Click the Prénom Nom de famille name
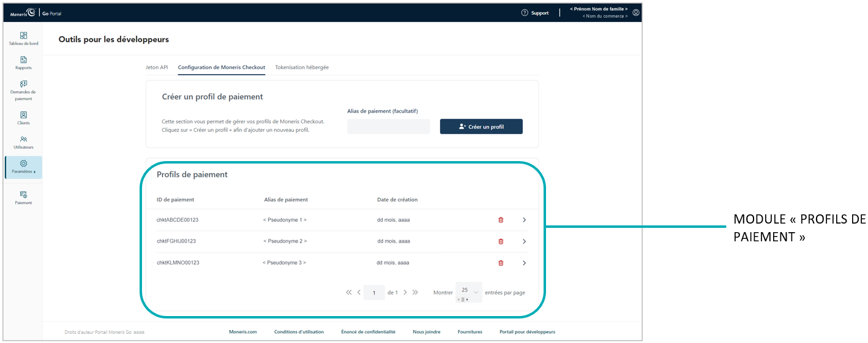The width and height of the screenshot is (868, 343). coord(599,9)
